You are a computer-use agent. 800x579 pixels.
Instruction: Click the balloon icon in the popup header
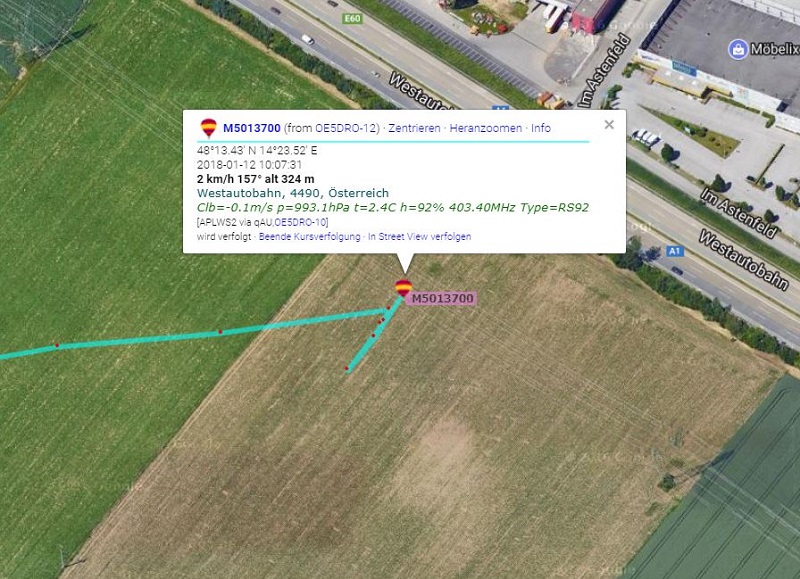[208, 128]
